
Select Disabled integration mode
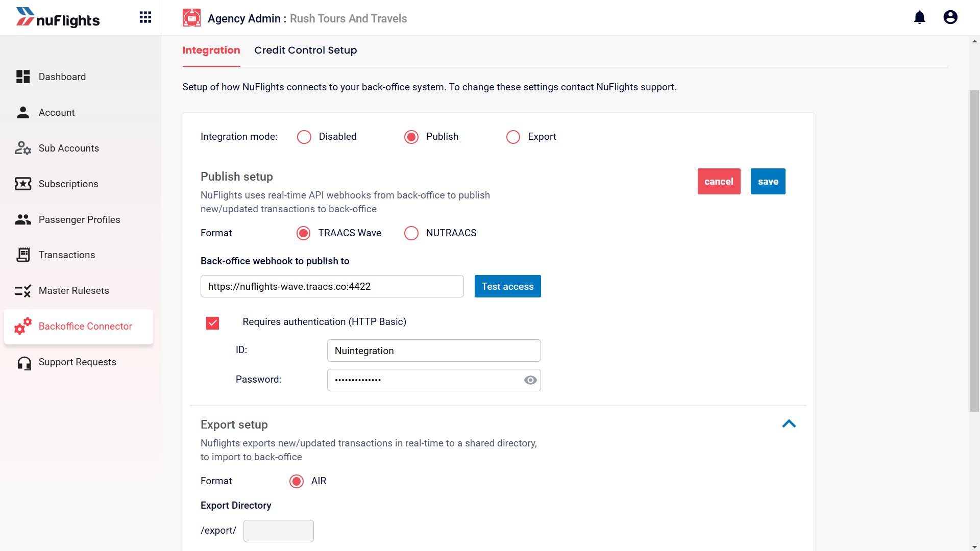304,137
